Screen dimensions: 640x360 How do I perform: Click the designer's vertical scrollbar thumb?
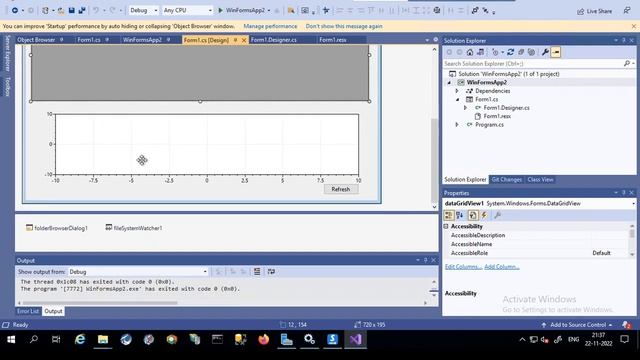434,159
